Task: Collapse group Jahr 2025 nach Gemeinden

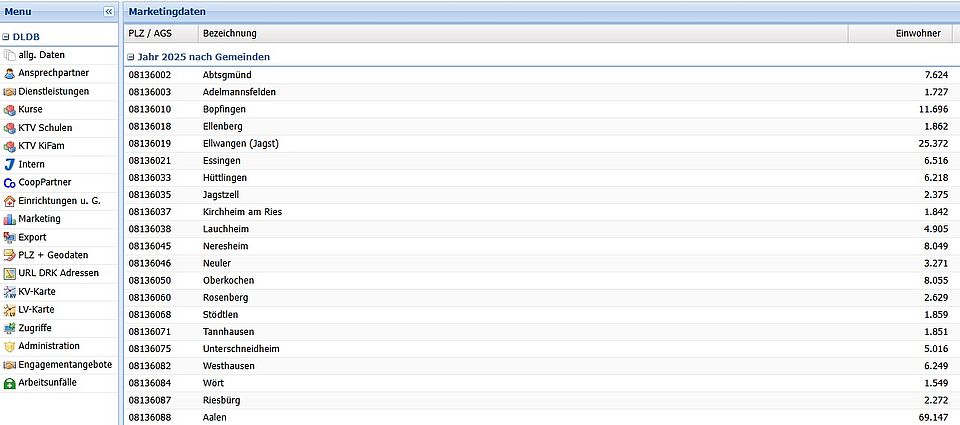Action: 131,58
